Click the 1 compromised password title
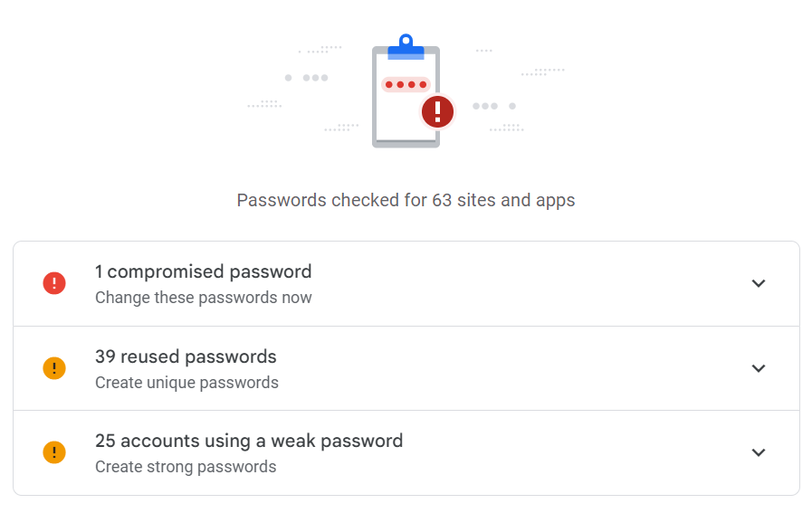 (x=203, y=271)
